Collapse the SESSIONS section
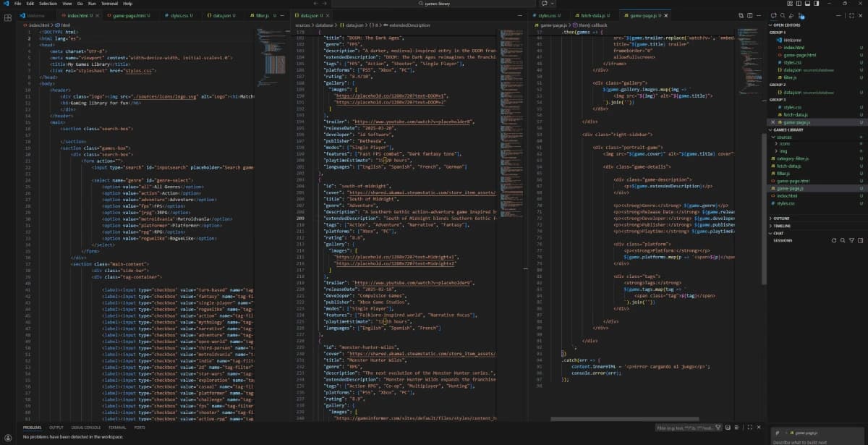Image resolution: width=868 pixels, height=445 pixels. pyautogui.click(x=783, y=240)
